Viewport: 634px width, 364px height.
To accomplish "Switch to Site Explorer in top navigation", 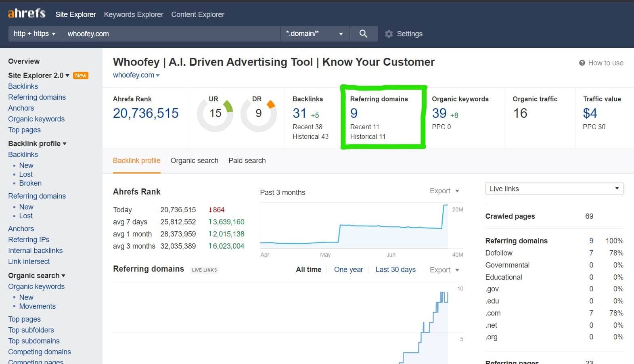I will pos(75,15).
